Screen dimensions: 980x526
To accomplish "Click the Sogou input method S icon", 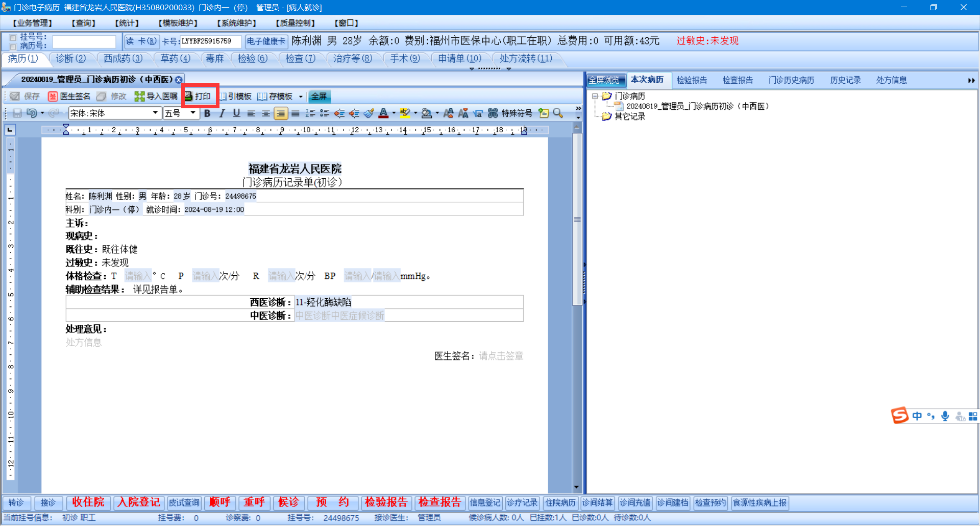I will [900, 416].
